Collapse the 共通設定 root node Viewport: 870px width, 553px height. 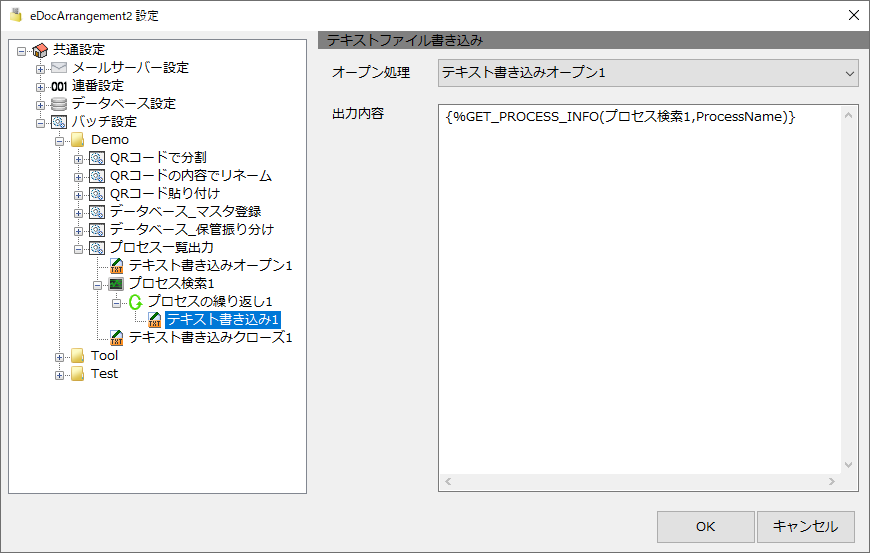[22, 52]
